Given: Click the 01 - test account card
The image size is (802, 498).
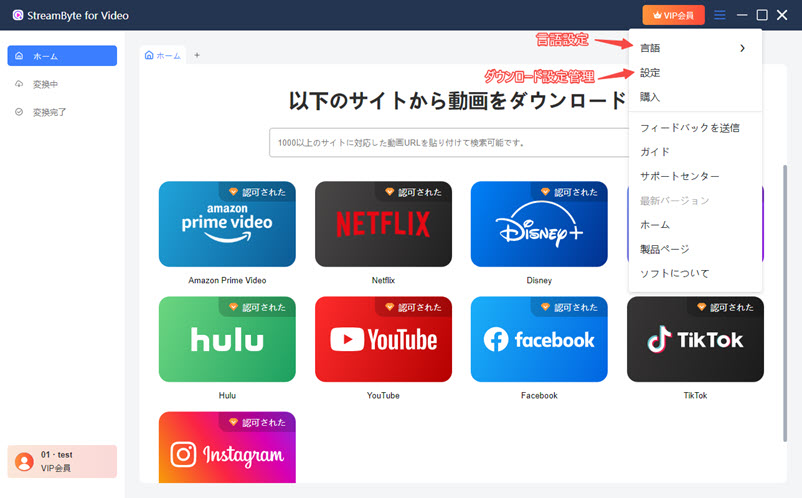Looking at the screenshot, I should coord(62,461).
